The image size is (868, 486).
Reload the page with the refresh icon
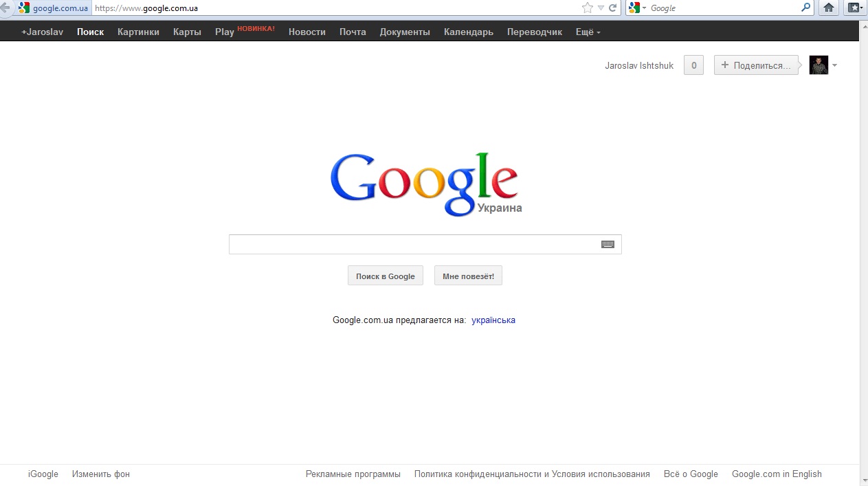[612, 8]
